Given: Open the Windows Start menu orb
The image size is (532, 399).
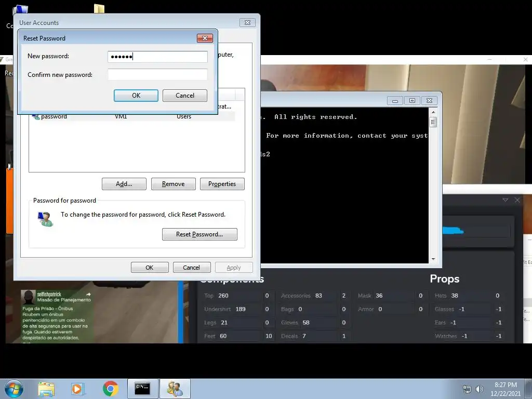Looking at the screenshot, I should [x=14, y=389].
